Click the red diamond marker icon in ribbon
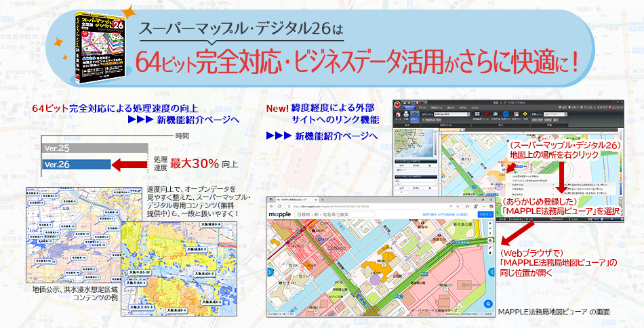This screenshot has width=644, height=328. (x=486, y=114)
